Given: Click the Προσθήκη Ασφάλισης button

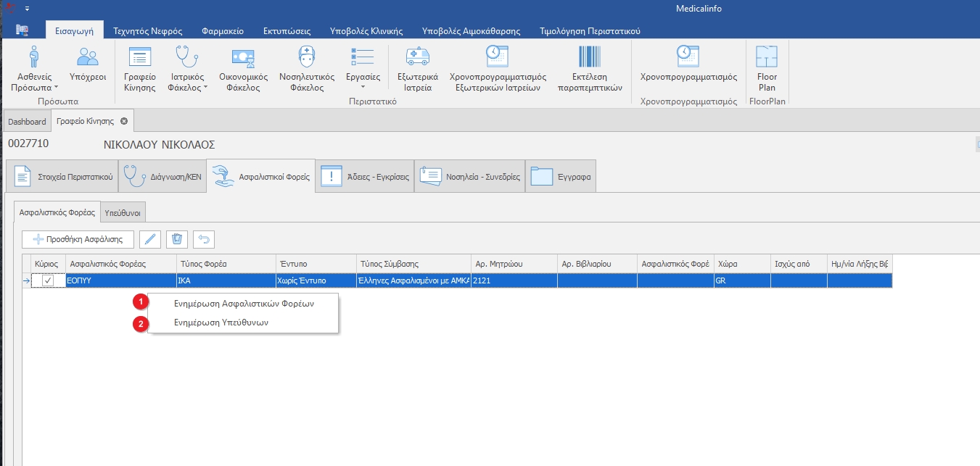Looking at the screenshot, I should pyautogui.click(x=78, y=239).
